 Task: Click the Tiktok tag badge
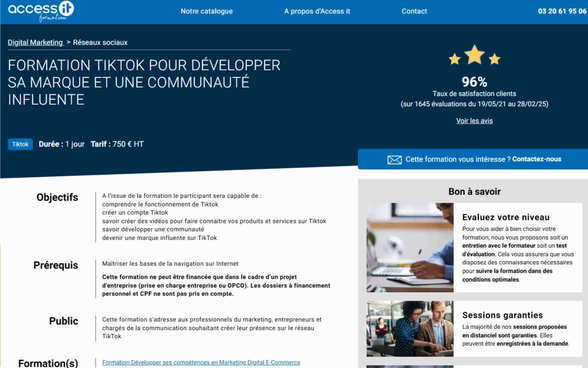point(20,144)
